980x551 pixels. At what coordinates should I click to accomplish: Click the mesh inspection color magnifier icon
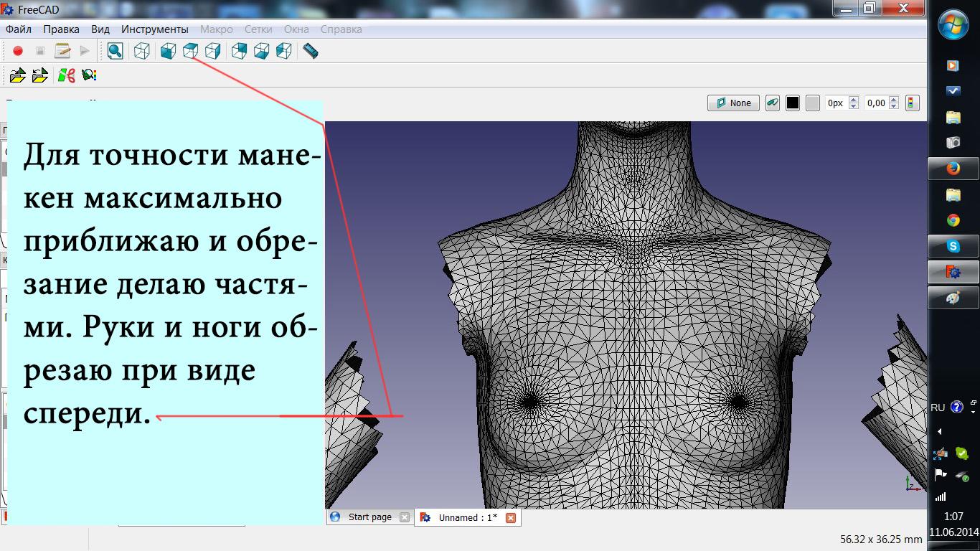(x=89, y=75)
